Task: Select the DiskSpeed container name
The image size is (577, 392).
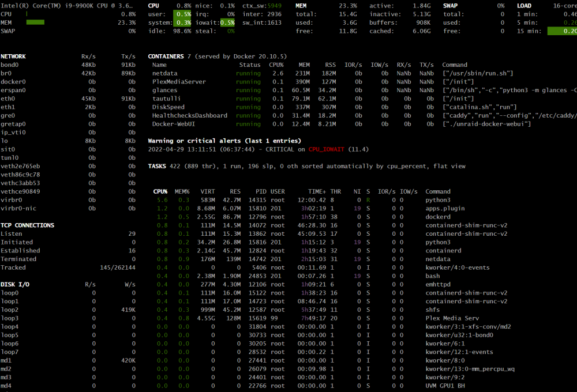Action: [x=168, y=107]
